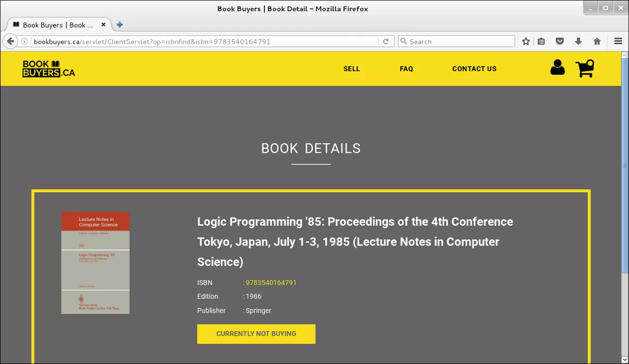The image size is (629, 364).
Task: Close the Firefox window
Action: click(x=621, y=7)
